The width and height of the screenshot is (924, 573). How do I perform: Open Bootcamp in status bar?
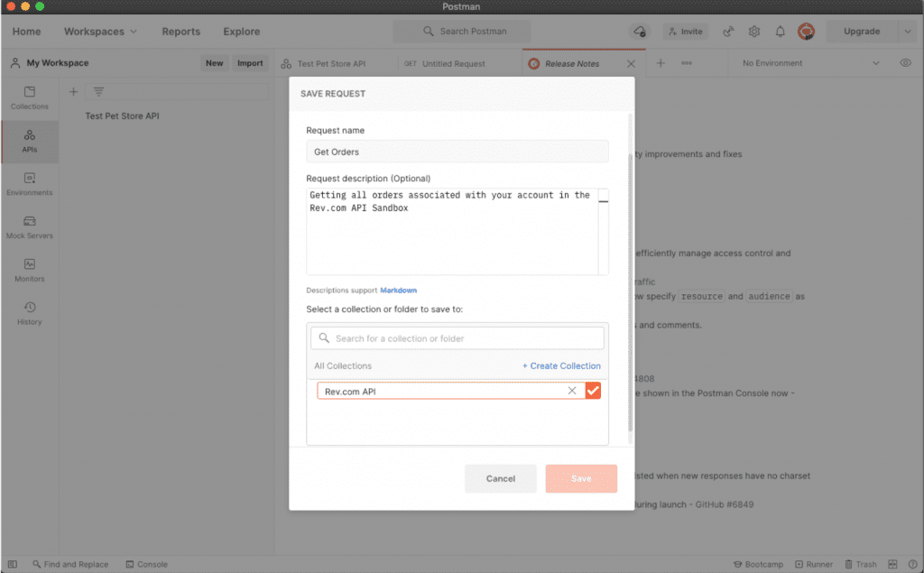tap(758, 564)
